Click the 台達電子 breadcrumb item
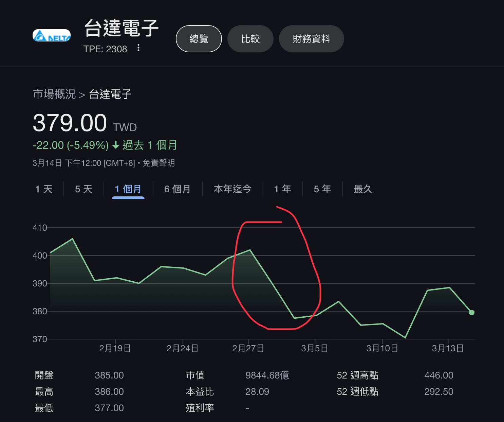The height and width of the screenshot is (422, 504). (x=110, y=94)
